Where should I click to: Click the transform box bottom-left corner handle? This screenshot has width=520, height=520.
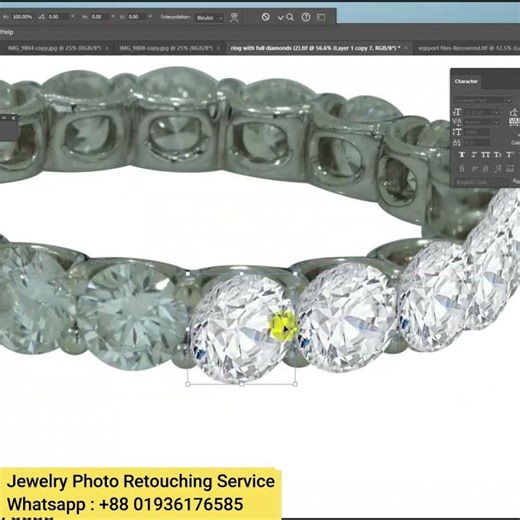pos(187,384)
